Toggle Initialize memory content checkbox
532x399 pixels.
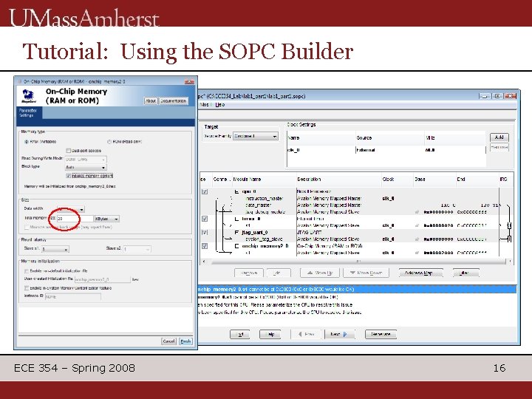[x=68, y=175]
